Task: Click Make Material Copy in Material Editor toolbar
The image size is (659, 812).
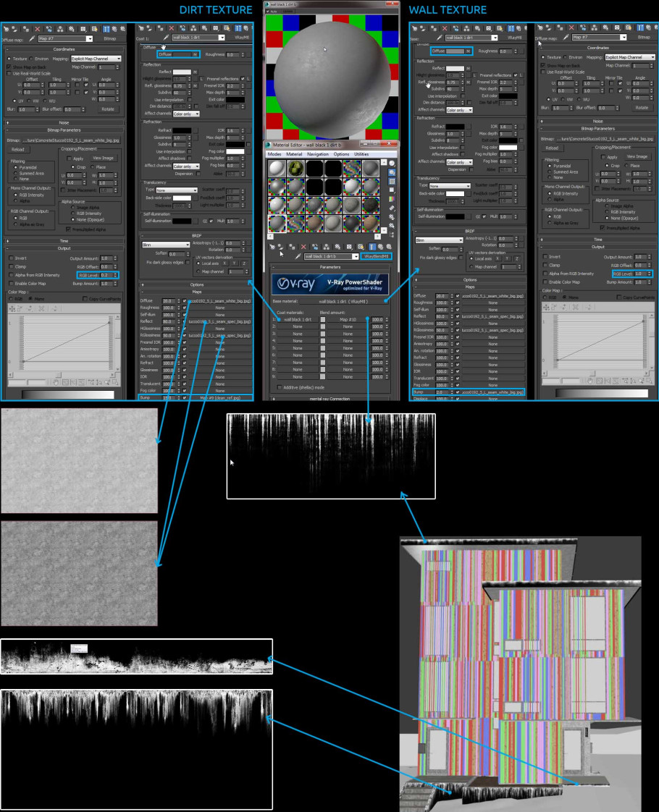Action: tap(315, 247)
